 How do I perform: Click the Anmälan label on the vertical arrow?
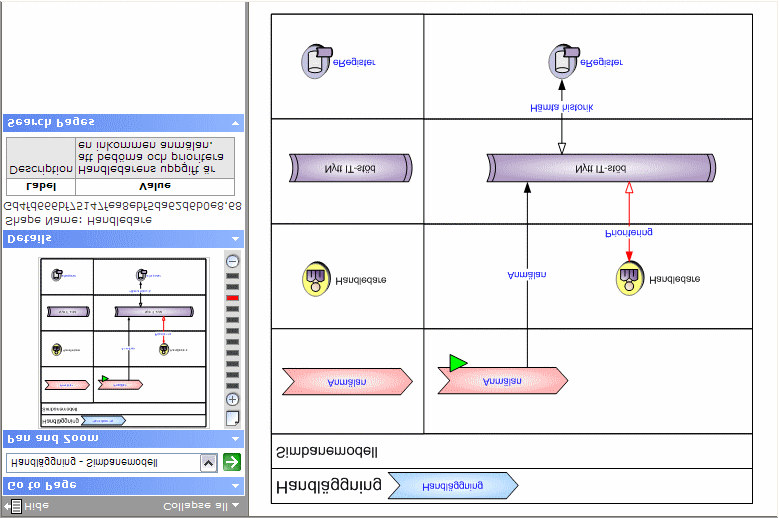(527, 275)
